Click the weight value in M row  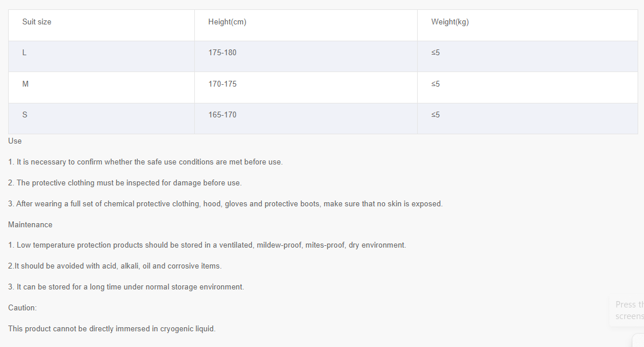click(x=435, y=84)
